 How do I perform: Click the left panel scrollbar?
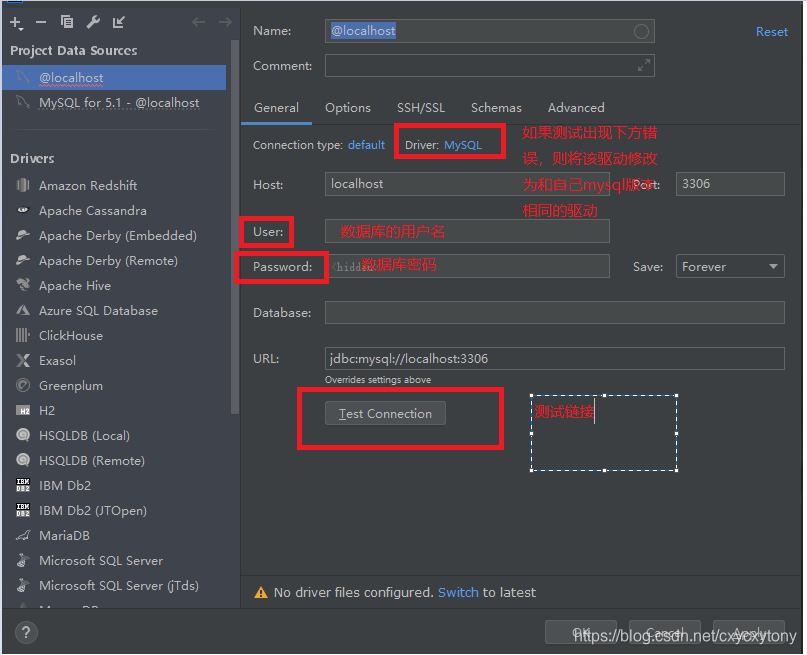(235, 226)
